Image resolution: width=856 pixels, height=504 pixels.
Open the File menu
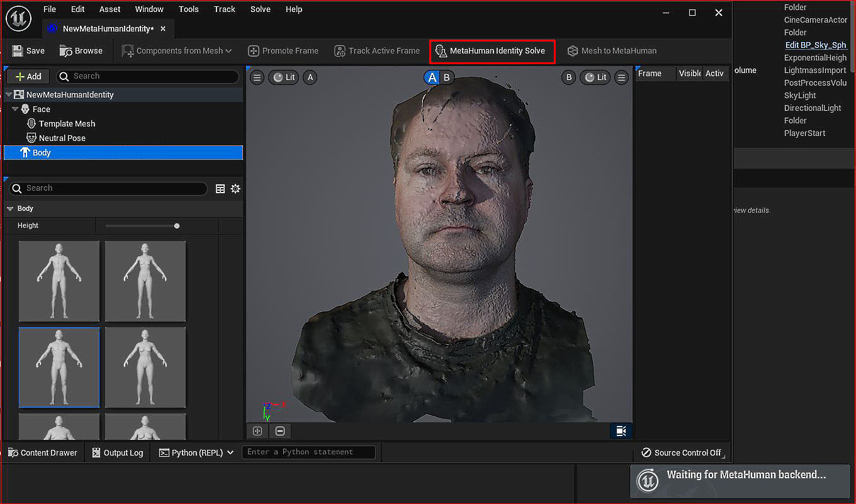[x=50, y=9]
